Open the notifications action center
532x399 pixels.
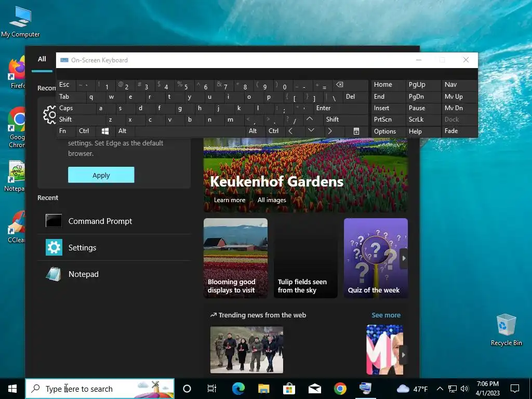(515, 389)
